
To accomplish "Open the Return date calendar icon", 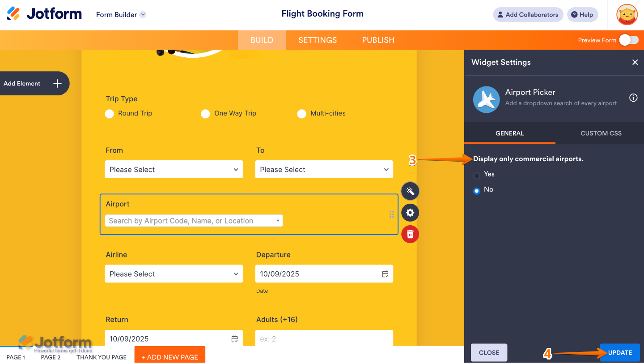I will pyautogui.click(x=234, y=339).
